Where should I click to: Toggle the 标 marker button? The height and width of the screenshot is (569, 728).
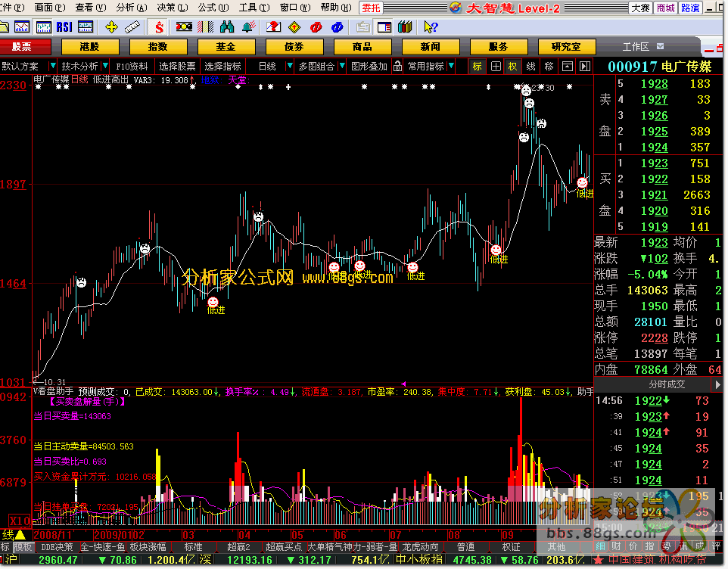(x=478, y=67)
